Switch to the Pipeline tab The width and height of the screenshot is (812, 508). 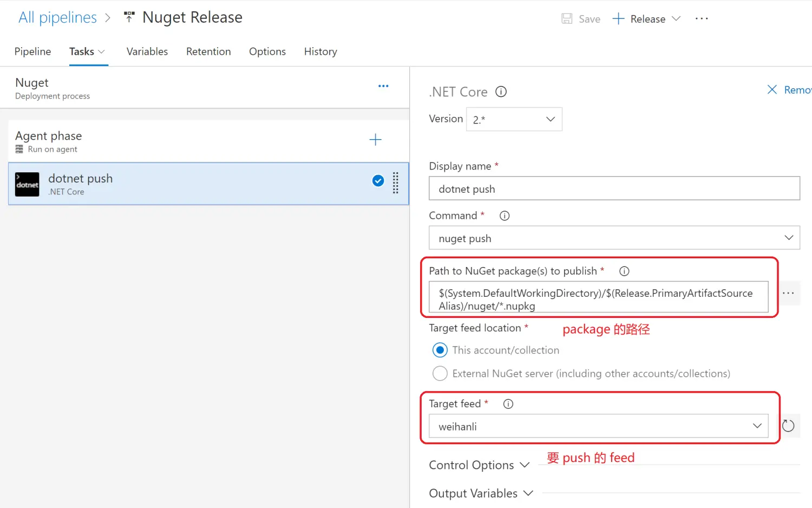click(32, 51)
